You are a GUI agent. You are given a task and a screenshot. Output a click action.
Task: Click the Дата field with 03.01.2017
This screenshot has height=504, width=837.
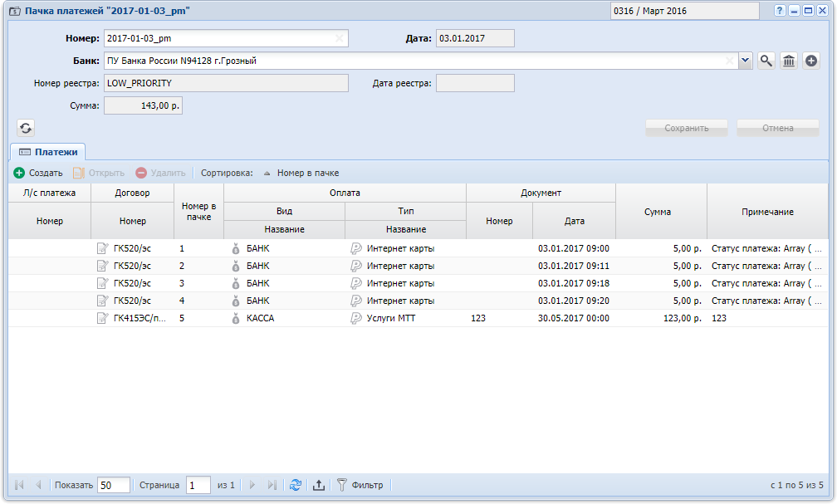click(475, 38)
